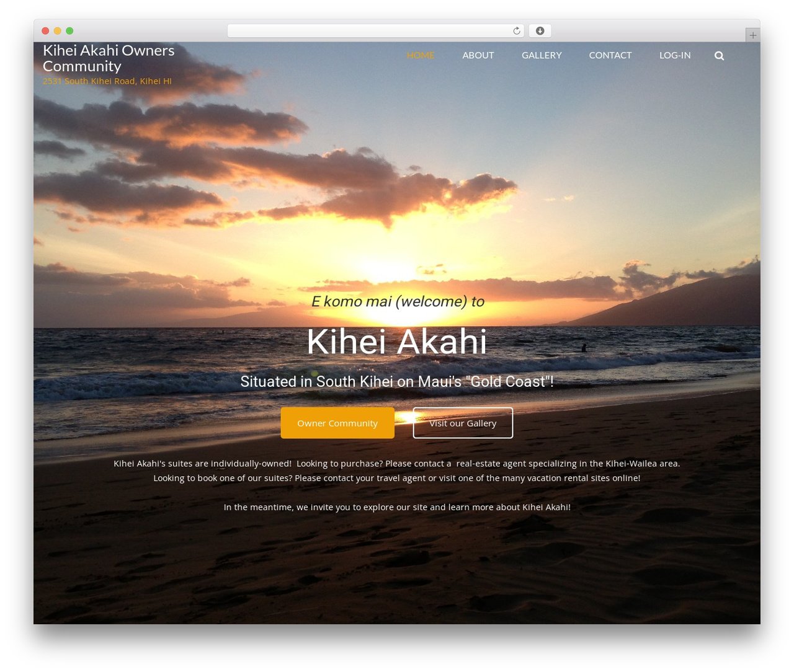The width and height of the screenshot is (794, 672).
Task: Open the LOG-IN menu item
Action: click(x=675, y=55)
